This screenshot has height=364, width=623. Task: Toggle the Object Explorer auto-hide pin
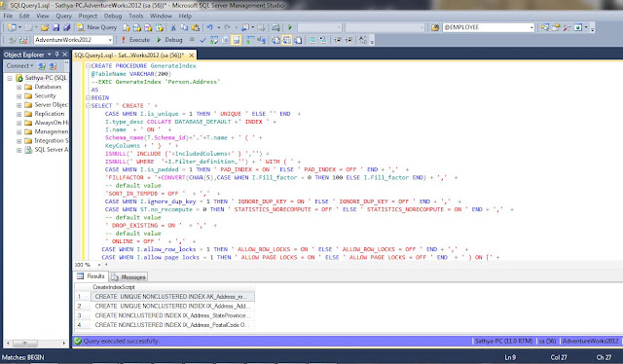coord(56,55)
